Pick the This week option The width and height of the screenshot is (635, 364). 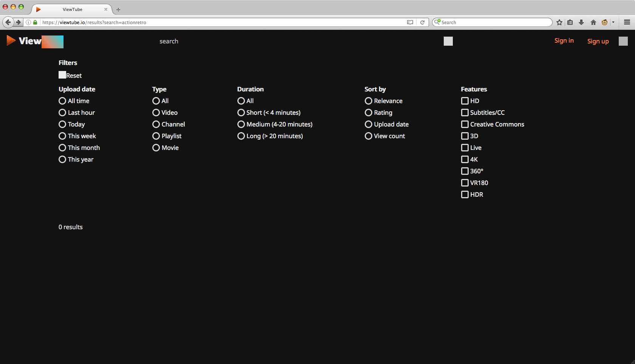[x=77, y=136]
